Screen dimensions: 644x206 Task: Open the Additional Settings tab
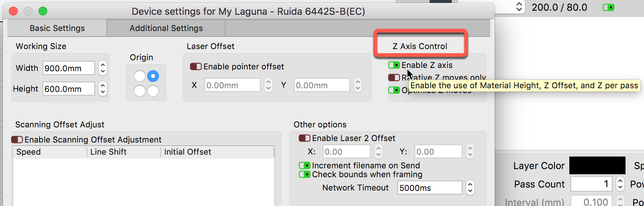(x=166, y=28)
